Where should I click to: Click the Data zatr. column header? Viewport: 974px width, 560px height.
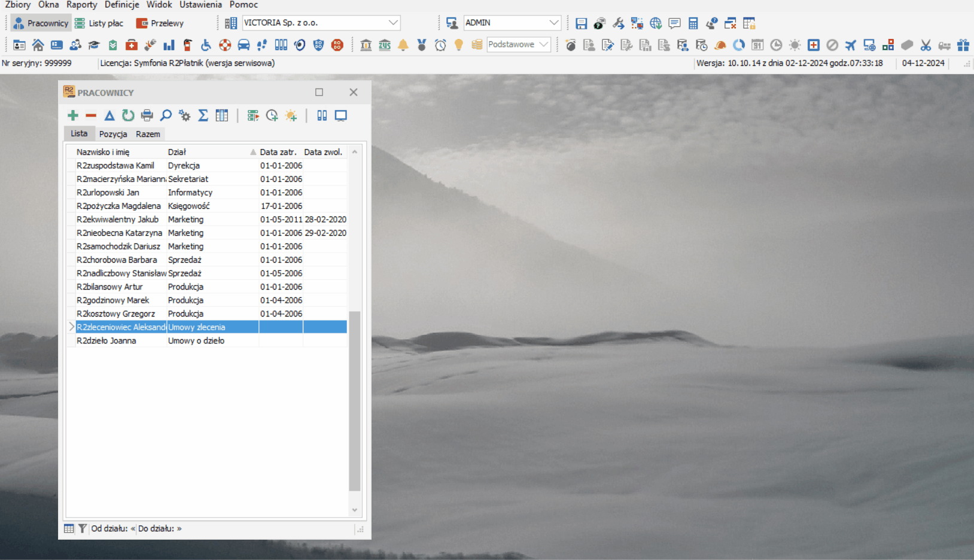pyautogui.click(x=279, y=152)
